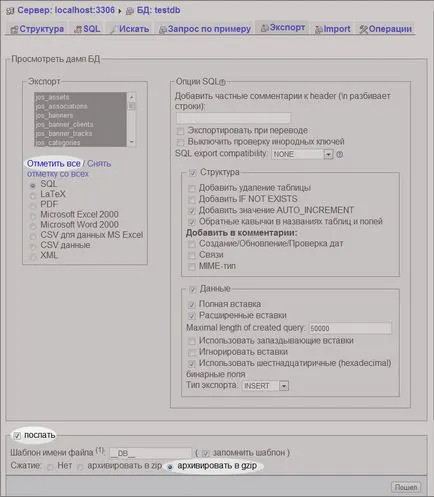Enable Игнорировать вставки checkbox
The width and height of the screenshot is (434, 497).
tap(192, 353)
